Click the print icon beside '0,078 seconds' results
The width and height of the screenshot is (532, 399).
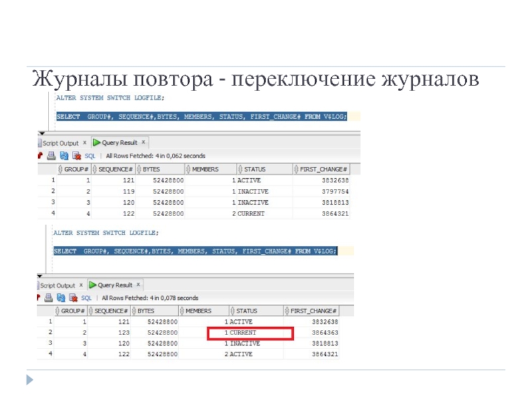(x=49, y=298)
